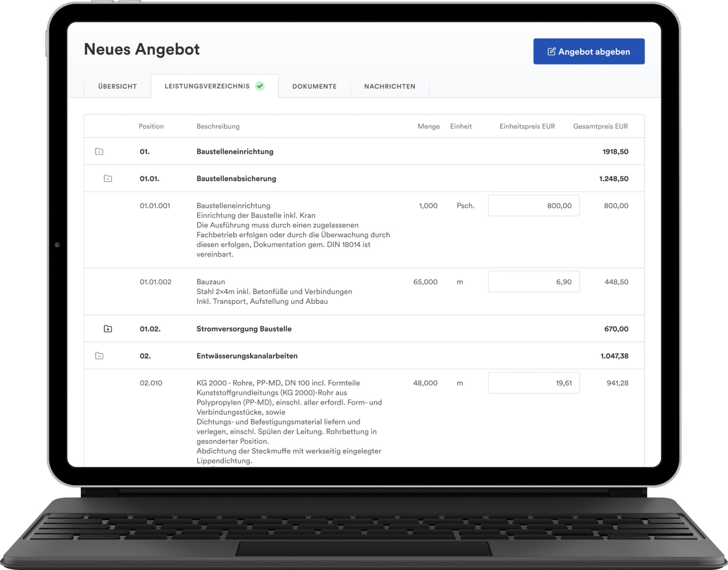This screenshot has height=570, width=728.
Task: Click the green checkmark on Leistungsverzeichnis tab
Action: coord(260,86)
